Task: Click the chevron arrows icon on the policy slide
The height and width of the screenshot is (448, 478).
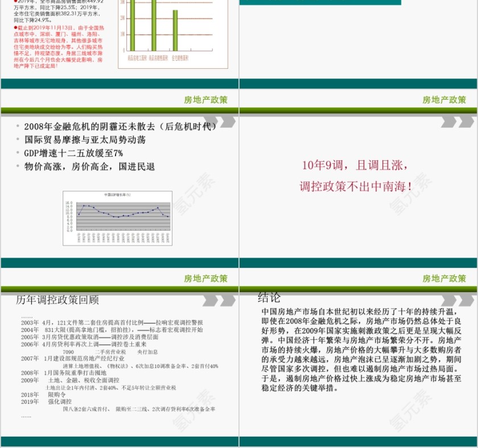Action: click(225, 122)
